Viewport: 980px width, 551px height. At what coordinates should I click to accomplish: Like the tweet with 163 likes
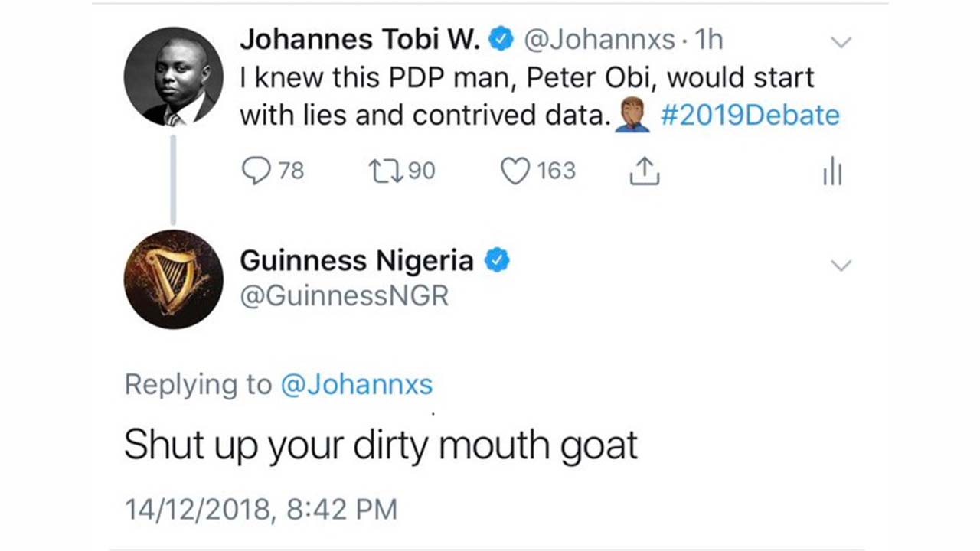pyautogui.click(x=514, y=171)
